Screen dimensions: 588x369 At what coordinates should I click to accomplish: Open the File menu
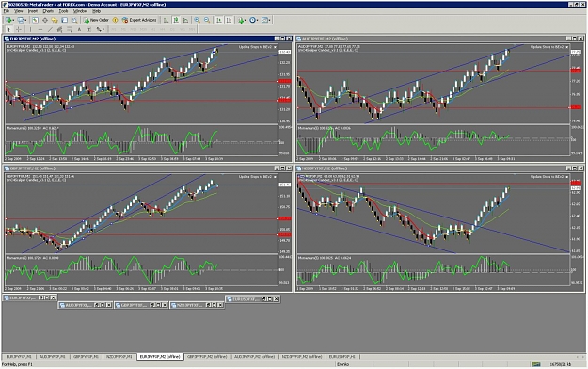(7, 11)
